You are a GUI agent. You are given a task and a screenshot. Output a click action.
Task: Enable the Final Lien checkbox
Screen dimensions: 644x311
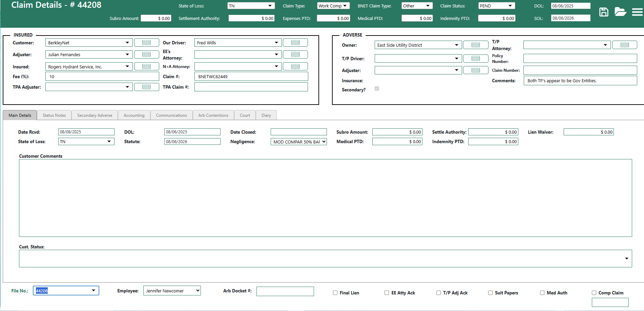click(x=335, y=293)
